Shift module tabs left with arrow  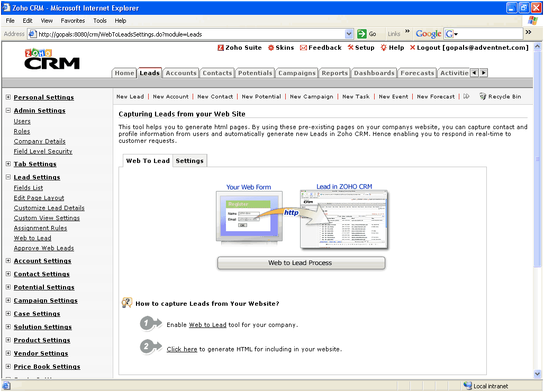(474, 73)
